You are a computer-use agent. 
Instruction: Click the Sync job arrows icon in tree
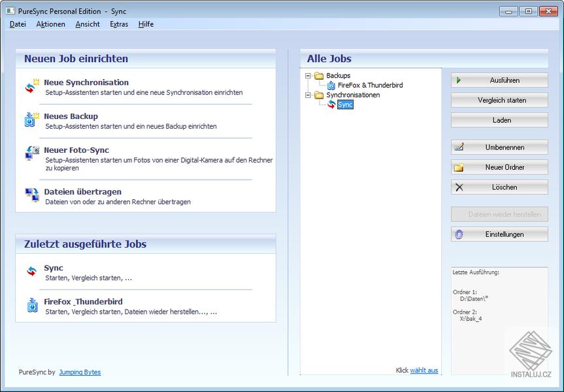coord(331,105)
